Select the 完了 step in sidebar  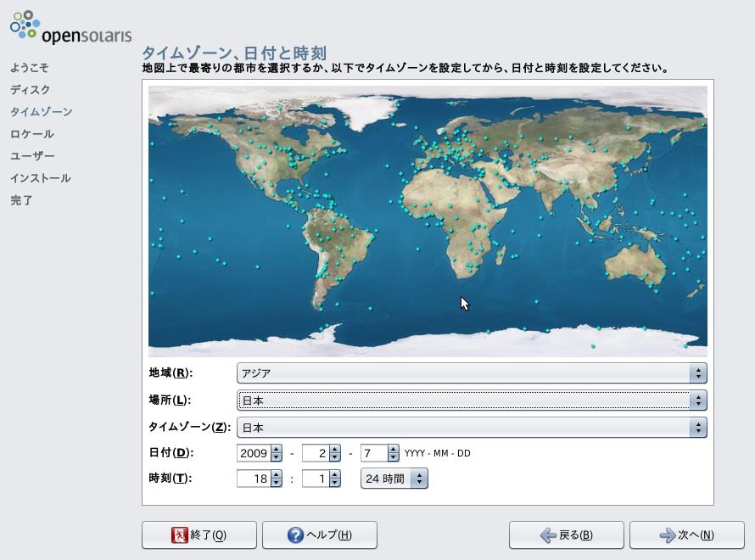click(x=22, y=200)
